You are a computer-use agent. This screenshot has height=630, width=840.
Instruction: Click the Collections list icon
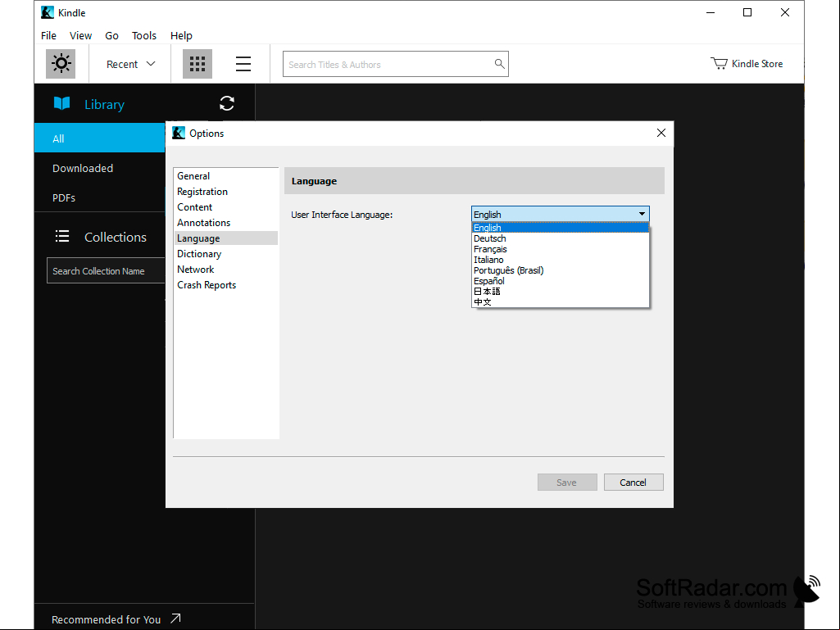pos(62,236)
